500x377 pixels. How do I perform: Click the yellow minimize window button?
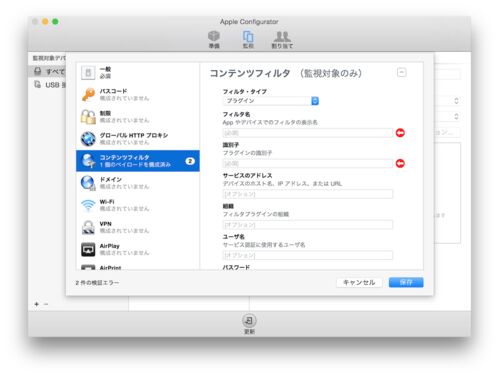pyautogui.click(x=45, y=22)
